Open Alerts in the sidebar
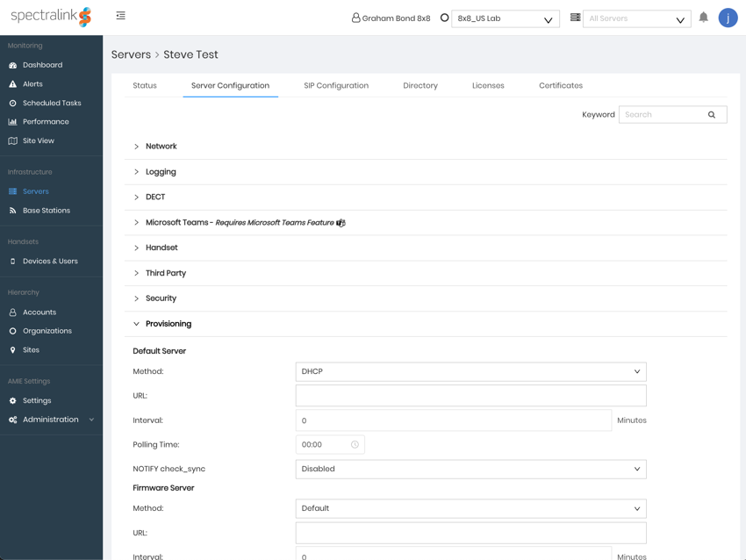Image resolution: width=746 pixels, height=560 pixels. point(32,84)
